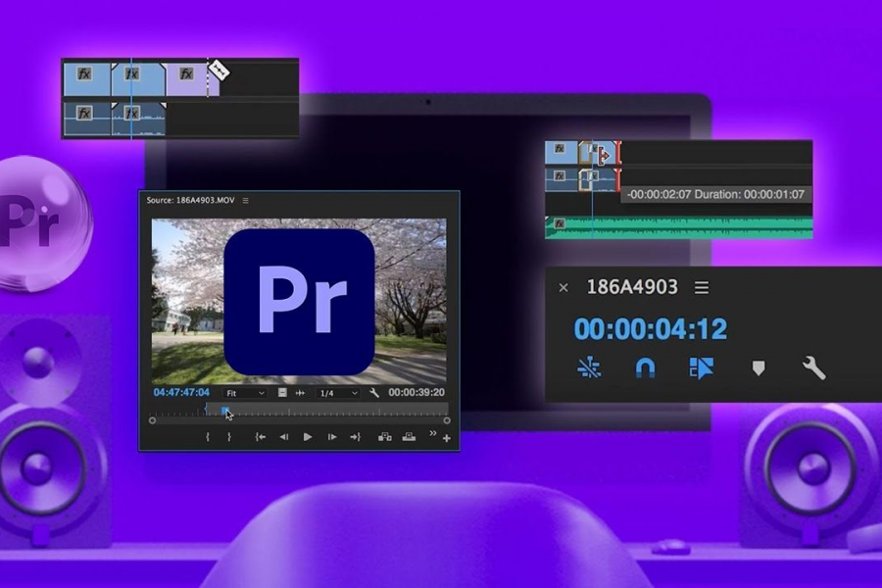Click the trim duration tooltip text
882x588 pixels.
715,195
